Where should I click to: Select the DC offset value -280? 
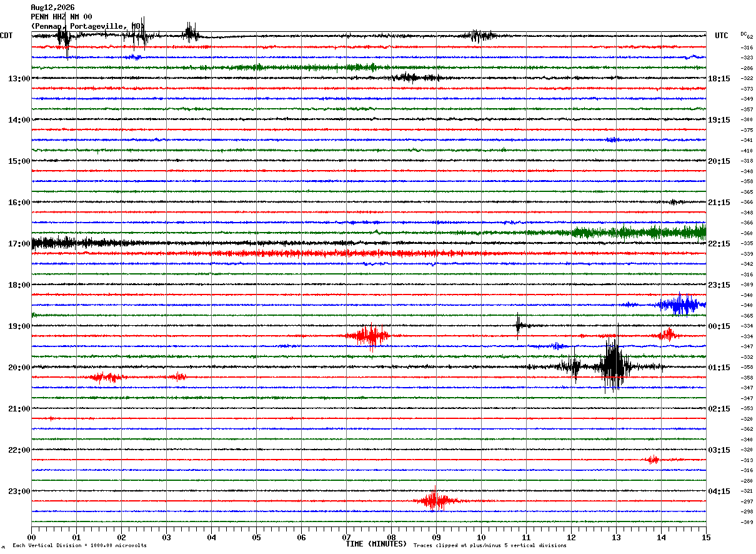pyautogui.click(x=747, y=481)
